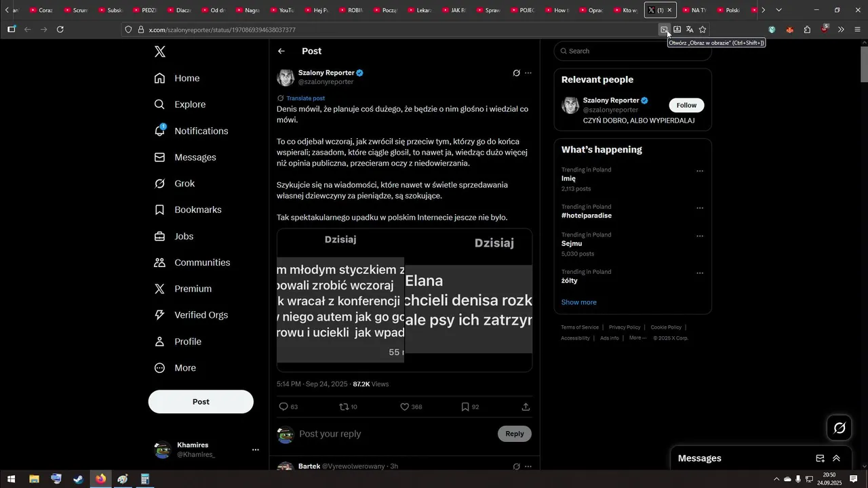Open Szalony Reporter's avatar in the post header
The width and height of the screenshot is (868, 488).
285,77
